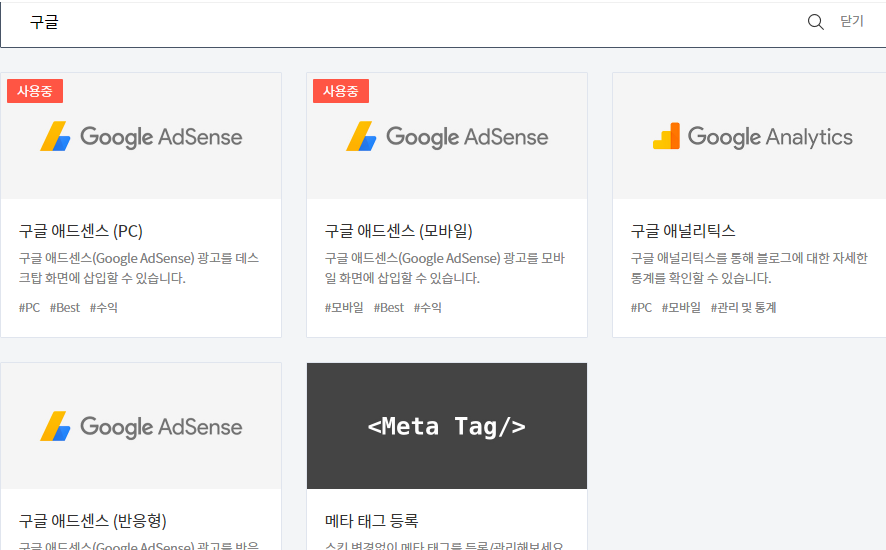The image size is (886, 550).
Task: Click #수익 tag on AdSense PC card
Action: (104, 308)
